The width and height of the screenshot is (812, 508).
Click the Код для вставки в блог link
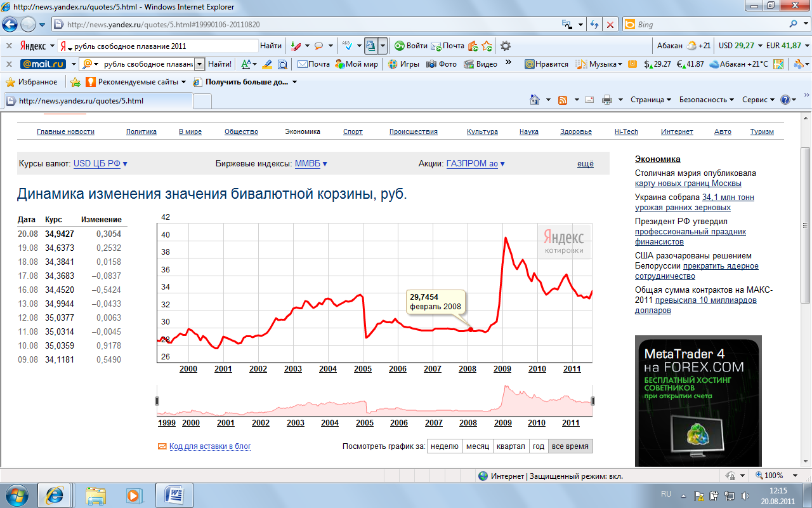(x=210, y=446)
